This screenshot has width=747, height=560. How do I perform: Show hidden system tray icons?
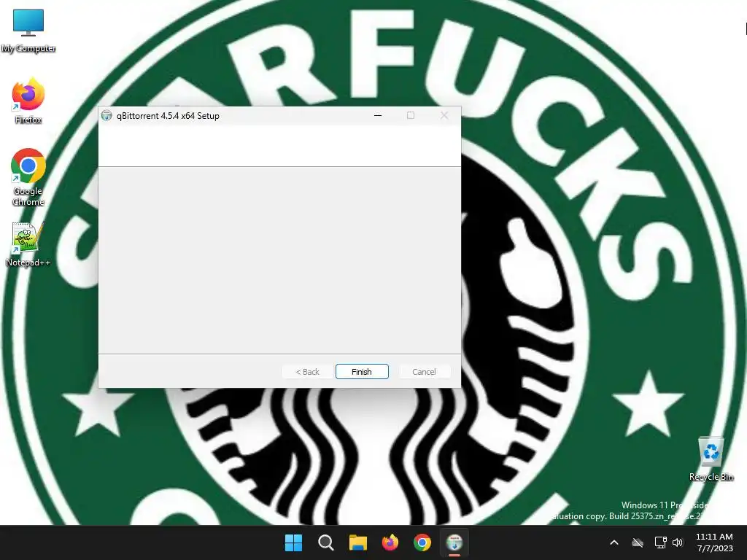click(x=614, y=542)
